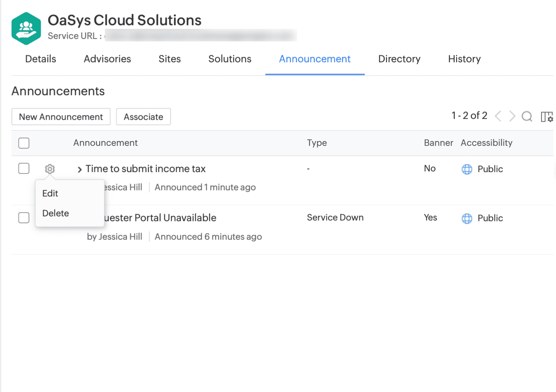556x392 pixels.
Task: Click globe icon in Portal Unavailable row
Action: tap(467, 218)
